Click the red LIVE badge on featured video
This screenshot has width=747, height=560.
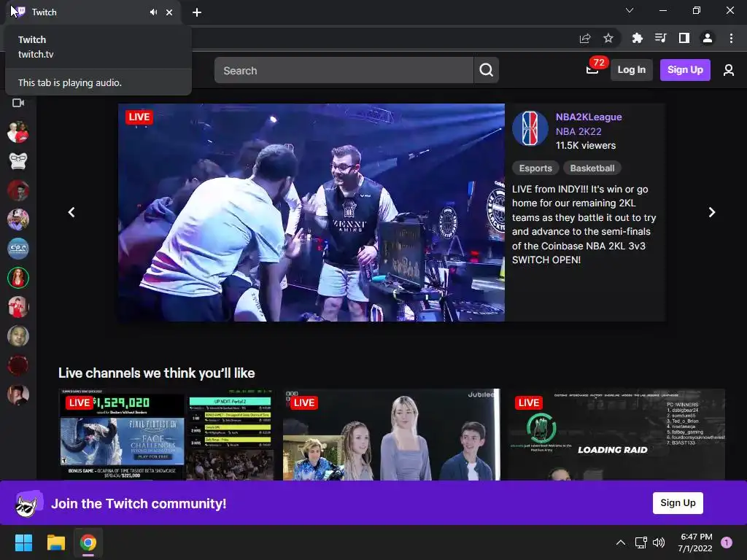pyautogui.click(x=139, y=117)
